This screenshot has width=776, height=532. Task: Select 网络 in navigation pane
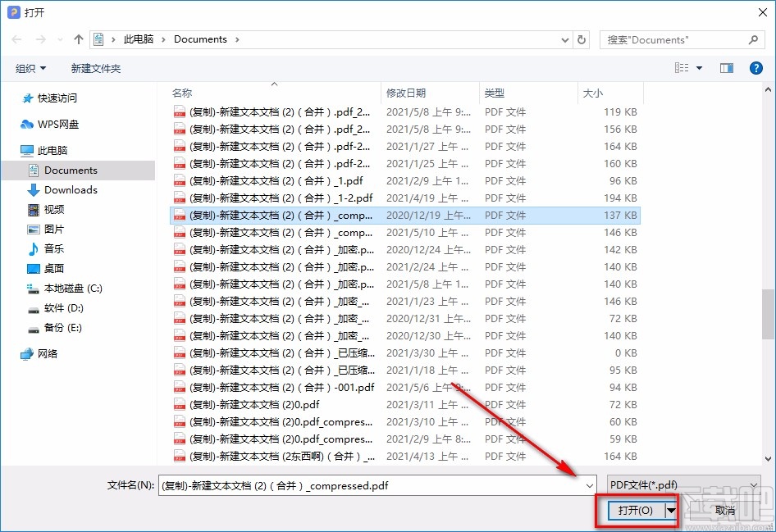48,353
